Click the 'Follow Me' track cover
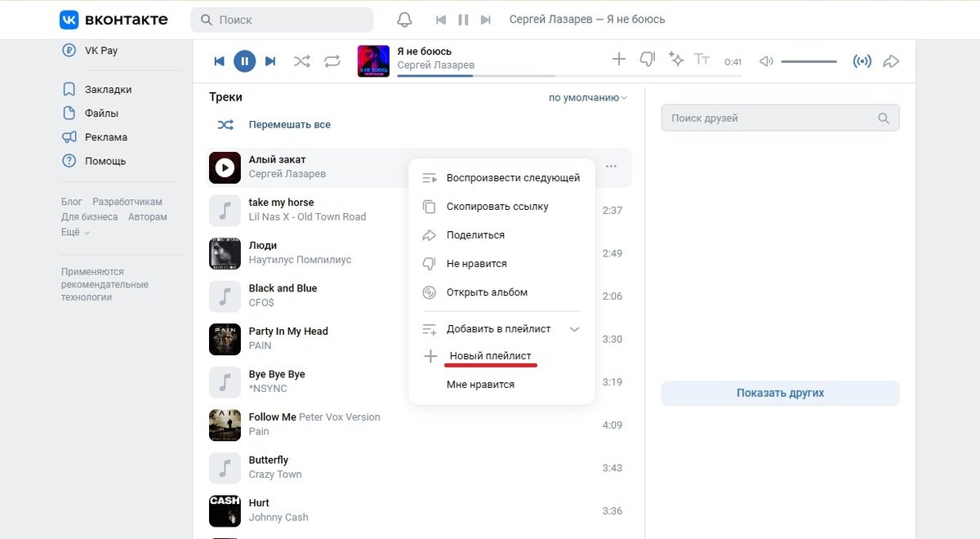The height and width of the screenshot is (539, 980). pyautogui.click(x=225, y=425)
